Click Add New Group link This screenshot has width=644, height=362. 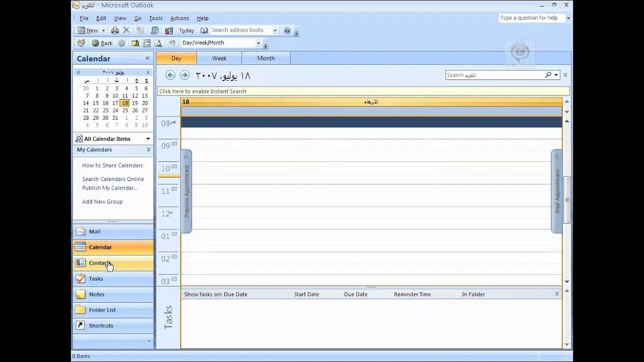[x=103, y=202]
